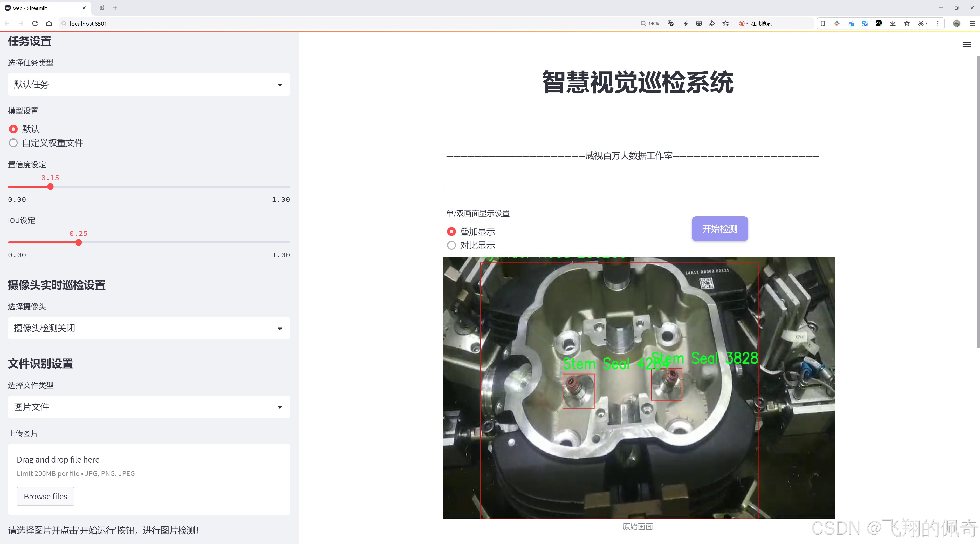
Task: Click the 智慧视觉巡检系统 heading
Action: tap(638, 82)
